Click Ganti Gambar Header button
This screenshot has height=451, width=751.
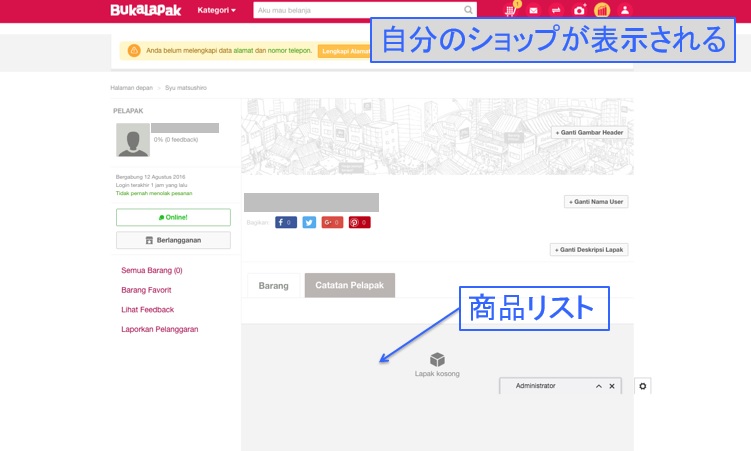589,133
